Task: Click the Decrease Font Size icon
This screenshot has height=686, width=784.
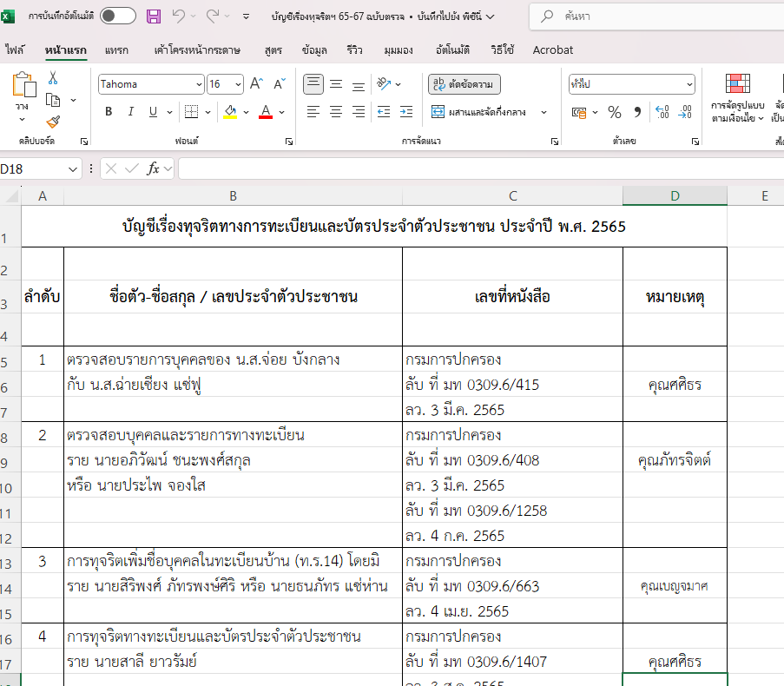Action: tap(280, 84)
